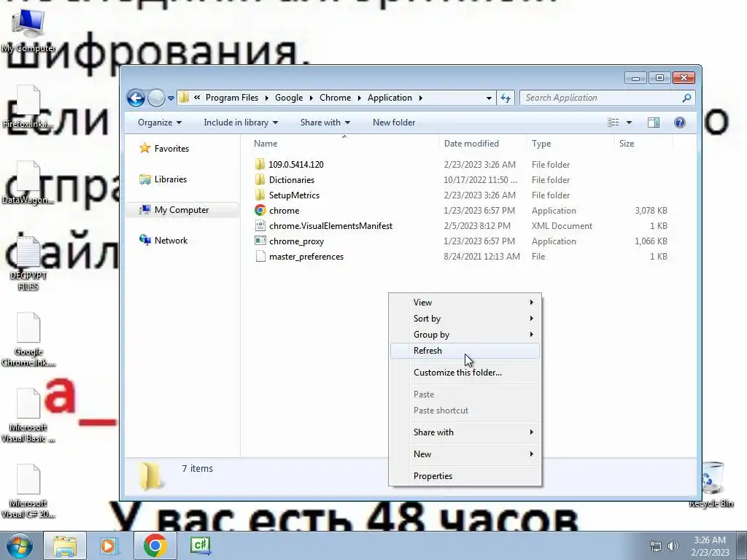Open New submenu in context menu

465,454
